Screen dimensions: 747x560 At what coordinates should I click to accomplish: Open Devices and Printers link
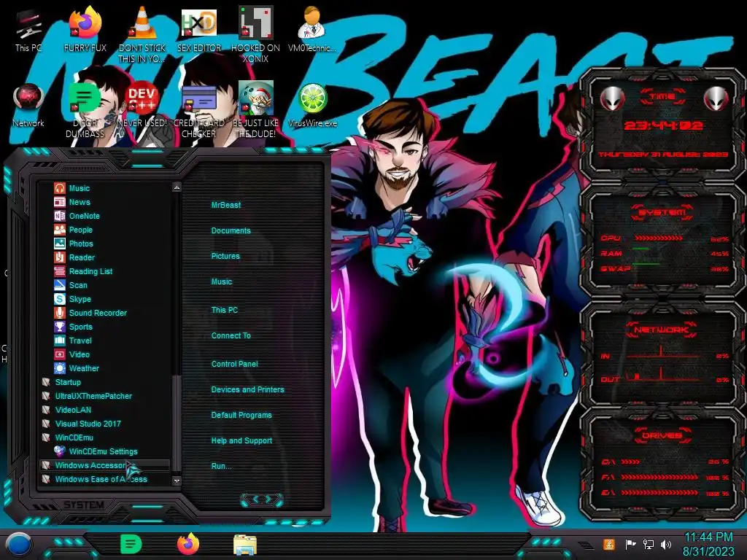pos(247,389)
